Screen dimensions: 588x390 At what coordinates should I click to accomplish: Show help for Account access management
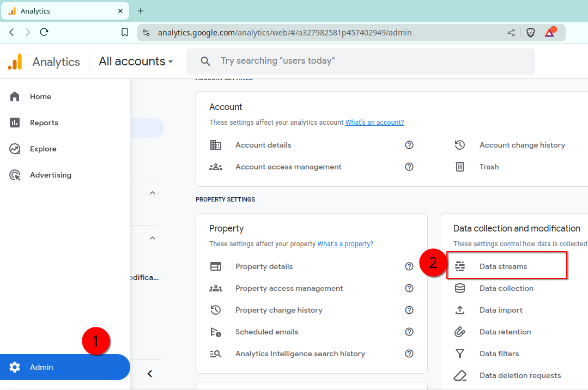pyautogui.click(x=409, y=167)
